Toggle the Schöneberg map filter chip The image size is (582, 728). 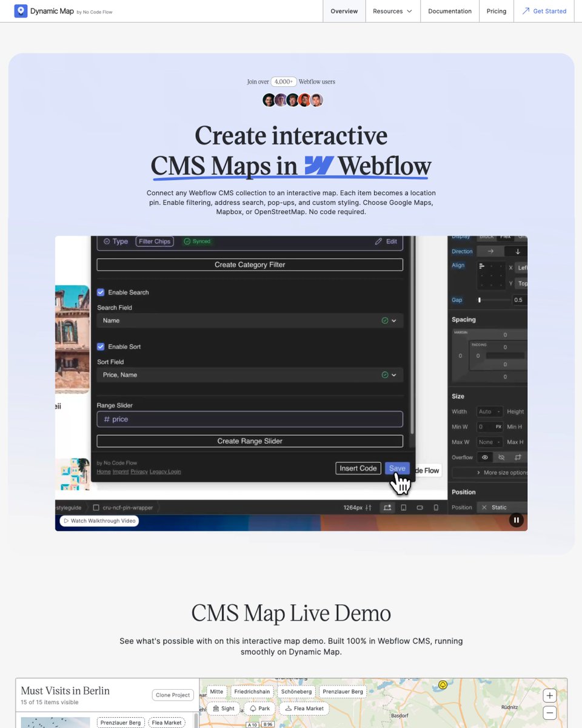pos(296,692)
